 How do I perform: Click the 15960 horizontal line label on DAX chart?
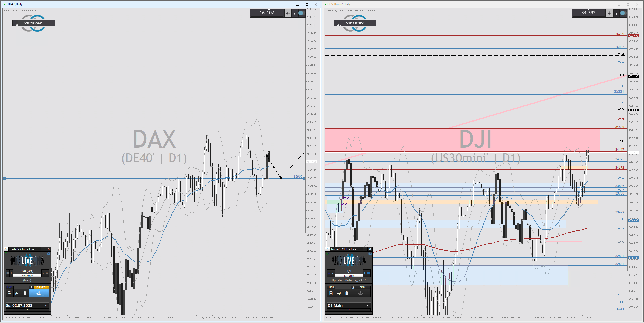(298, 176)
